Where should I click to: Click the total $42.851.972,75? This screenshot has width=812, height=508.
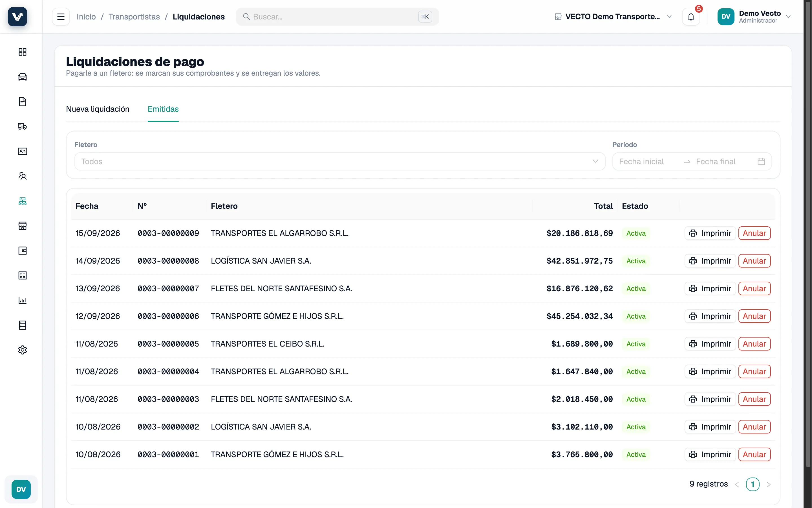[579, 261]
